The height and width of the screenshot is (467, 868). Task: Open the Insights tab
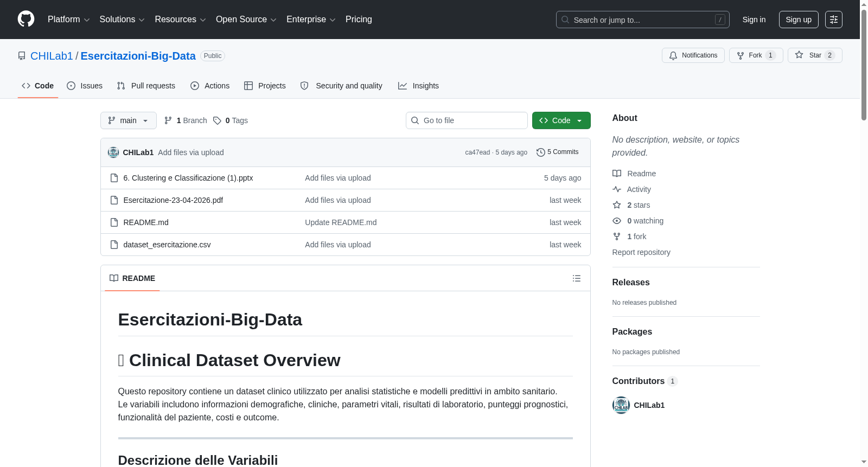point(418,86)
